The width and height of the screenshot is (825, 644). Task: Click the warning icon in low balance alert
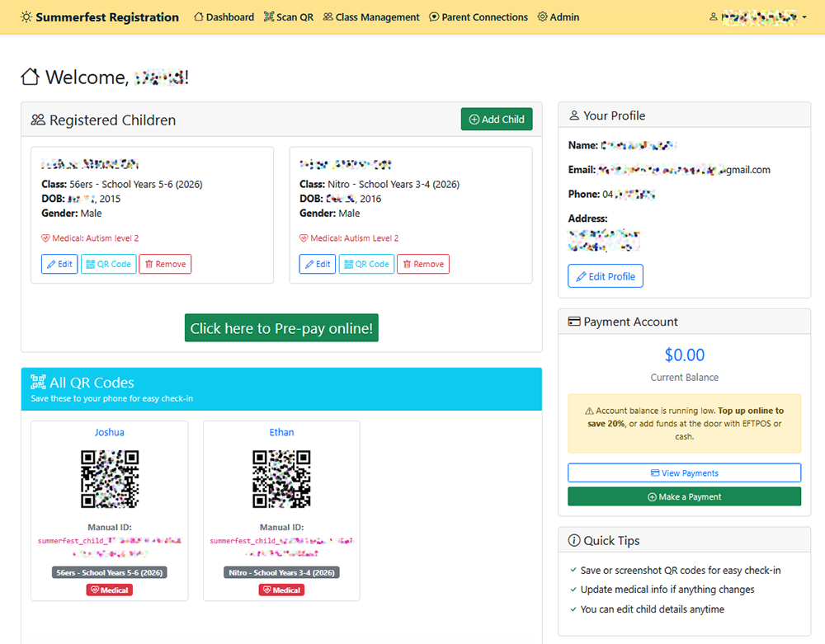point(589,411)
